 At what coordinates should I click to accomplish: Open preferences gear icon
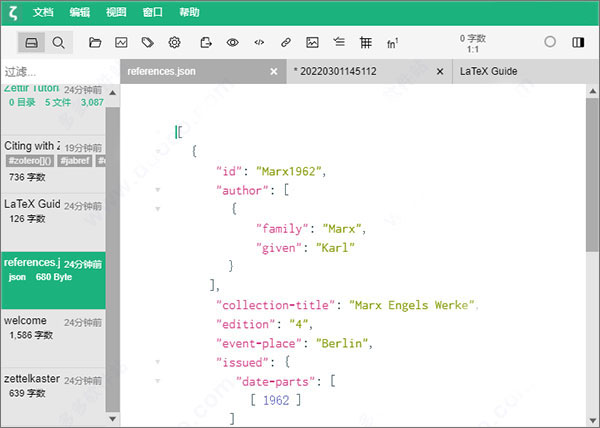(174, 42)
